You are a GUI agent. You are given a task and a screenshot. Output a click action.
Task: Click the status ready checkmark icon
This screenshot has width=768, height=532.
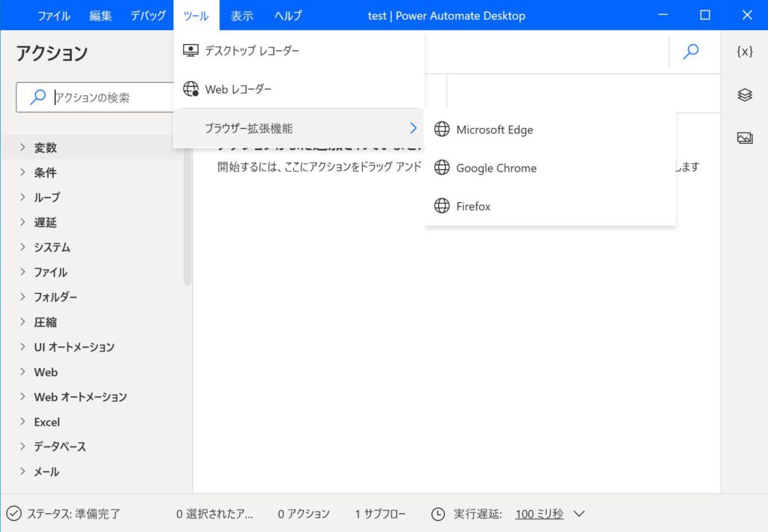(13, 513)
